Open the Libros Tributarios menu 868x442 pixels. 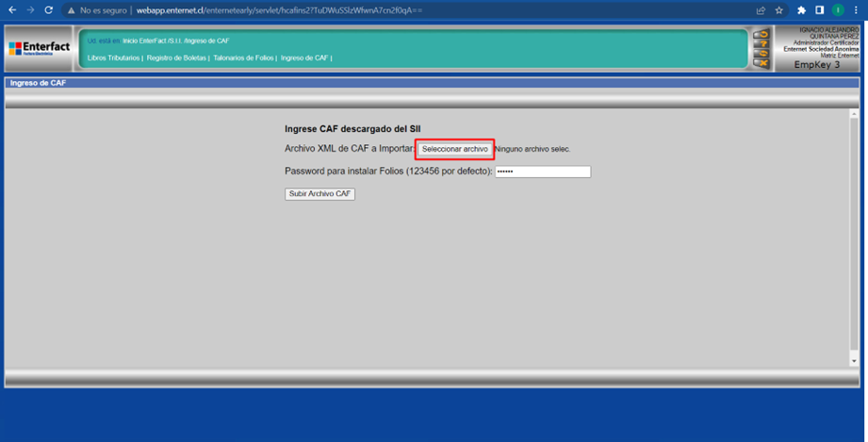[x=113, y=58]
